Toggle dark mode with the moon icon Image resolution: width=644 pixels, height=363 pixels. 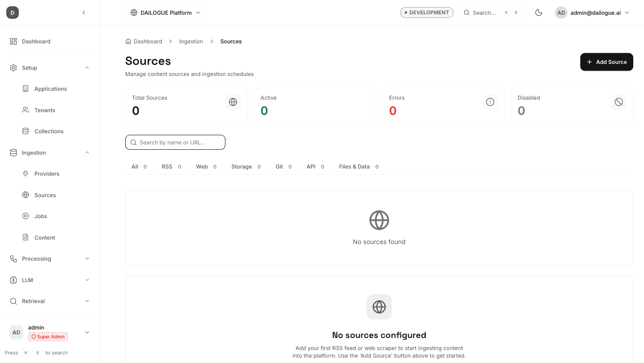coord(538,13)
